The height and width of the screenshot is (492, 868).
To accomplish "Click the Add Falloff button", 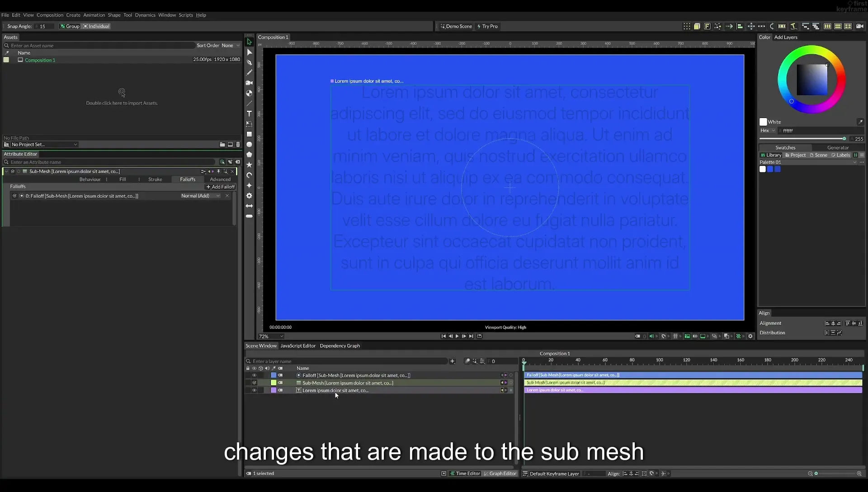I will click(220, 187).
